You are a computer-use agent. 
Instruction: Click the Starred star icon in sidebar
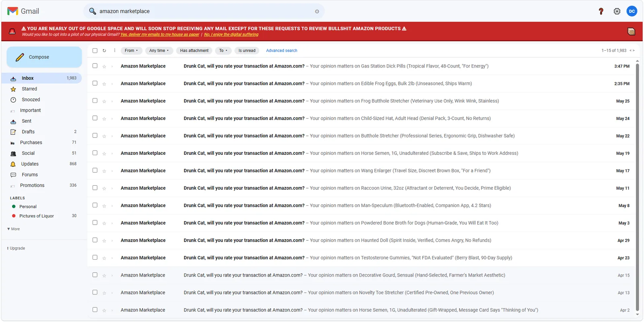click(13, 89)
